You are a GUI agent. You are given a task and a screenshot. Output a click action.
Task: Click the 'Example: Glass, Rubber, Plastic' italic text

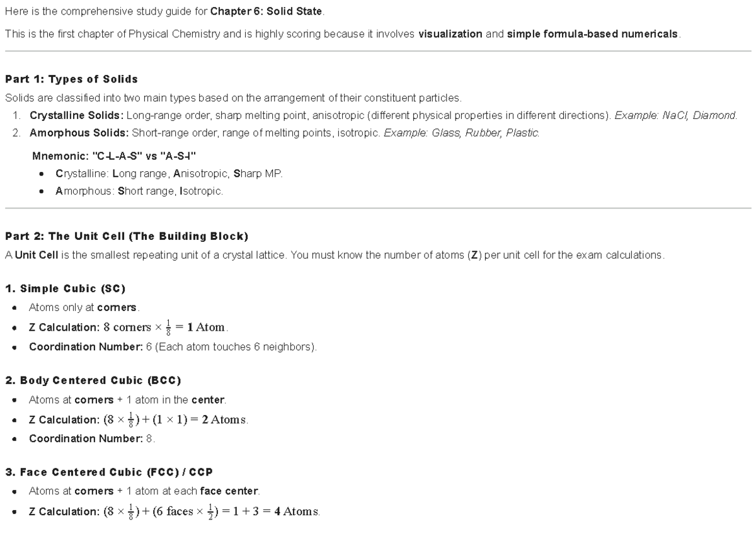(462, 133)
